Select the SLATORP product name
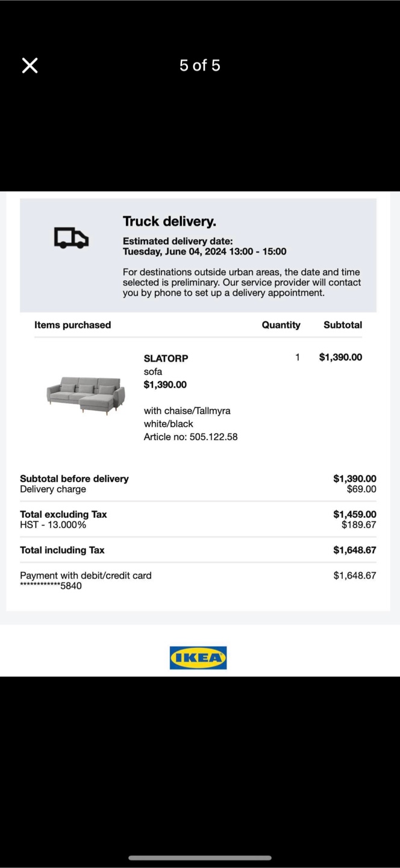Image resolution: width=400 pixels, height=868 pixels. click(166, 358)
